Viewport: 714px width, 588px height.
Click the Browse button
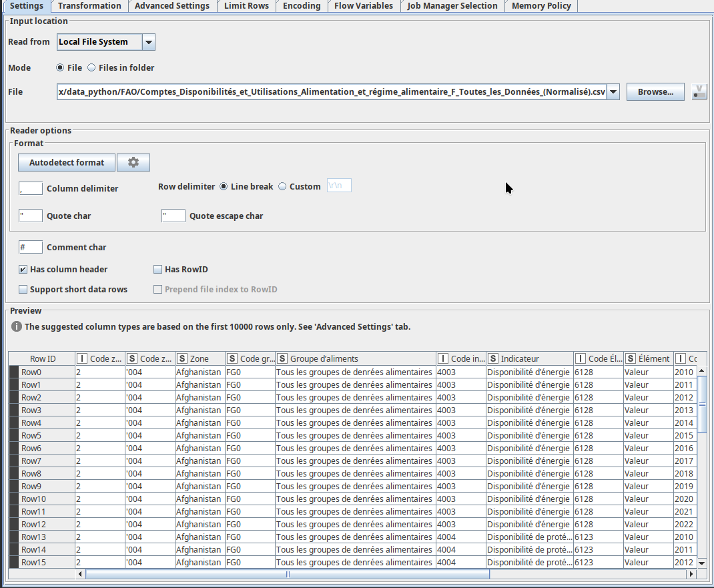pyautogui.click(x=655, y=91)
